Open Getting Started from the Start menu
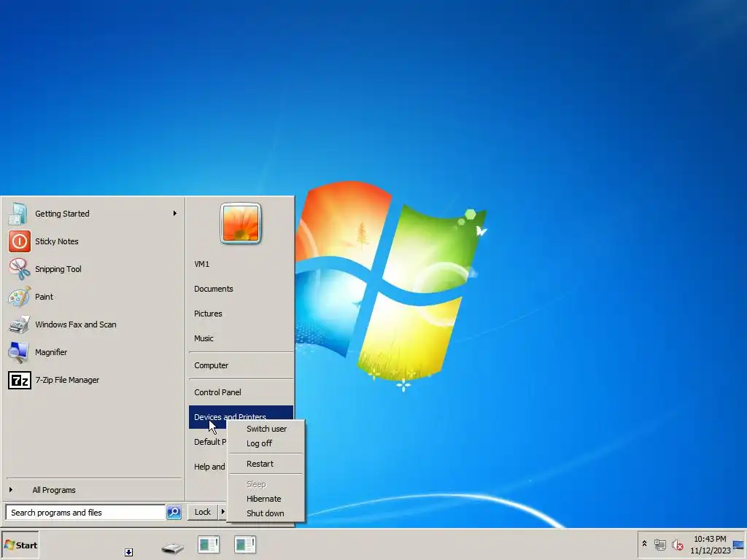747x560 pixels. point(93,214)
